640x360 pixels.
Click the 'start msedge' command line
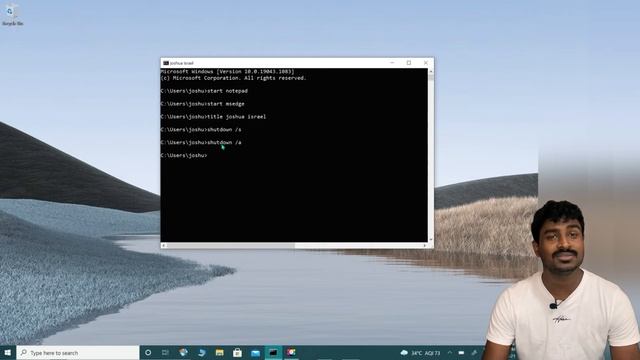pos(202,104)
